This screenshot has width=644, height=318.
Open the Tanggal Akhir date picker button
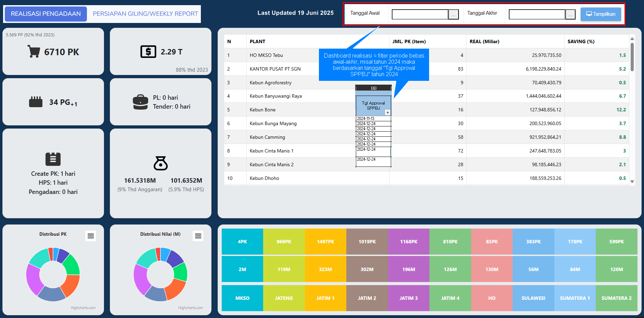tap(570, 14)
